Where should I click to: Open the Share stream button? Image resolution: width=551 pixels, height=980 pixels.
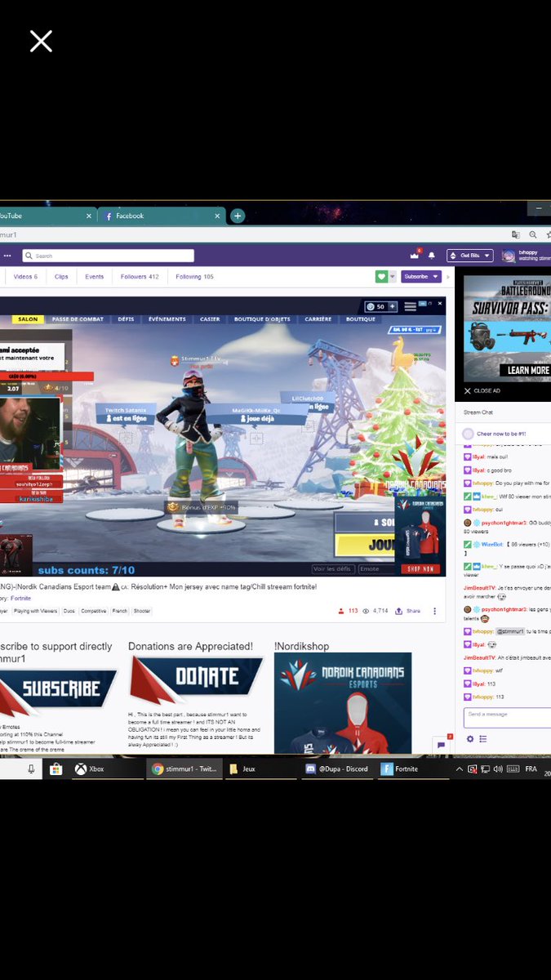pyautogui.click(x=408, y=610)
